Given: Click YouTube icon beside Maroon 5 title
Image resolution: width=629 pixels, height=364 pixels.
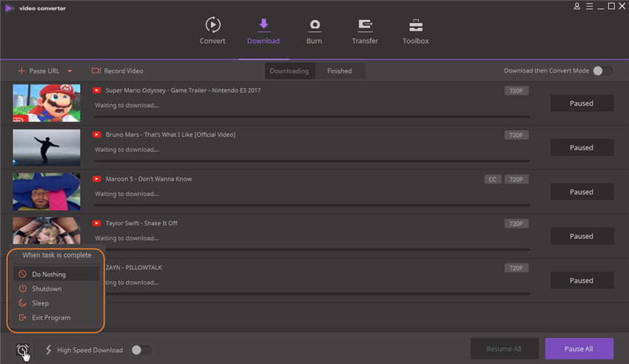Looking at the screenshot, I should (x=97, y=179).
